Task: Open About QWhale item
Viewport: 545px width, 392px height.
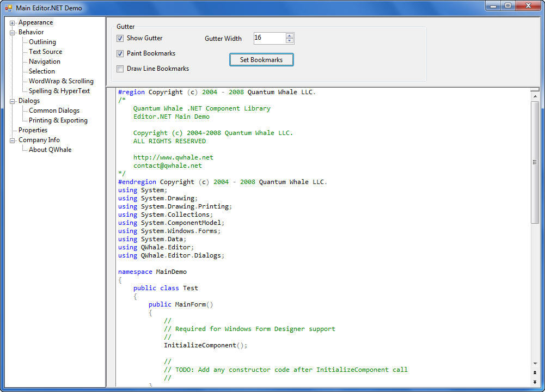Action: tap(50, 149)
